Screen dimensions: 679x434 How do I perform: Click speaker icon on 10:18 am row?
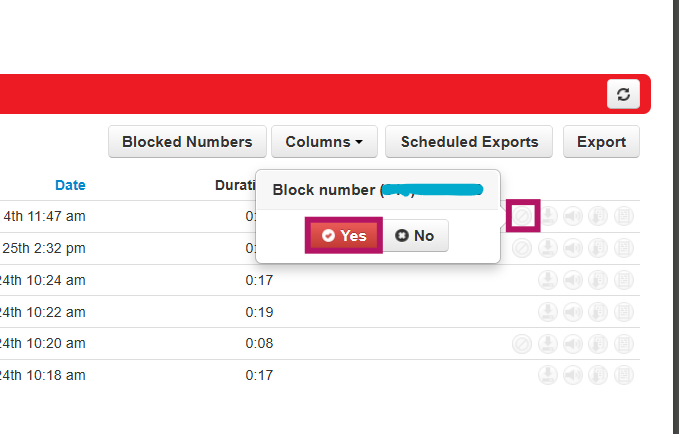pyautogui.click(x=573, y=376)
